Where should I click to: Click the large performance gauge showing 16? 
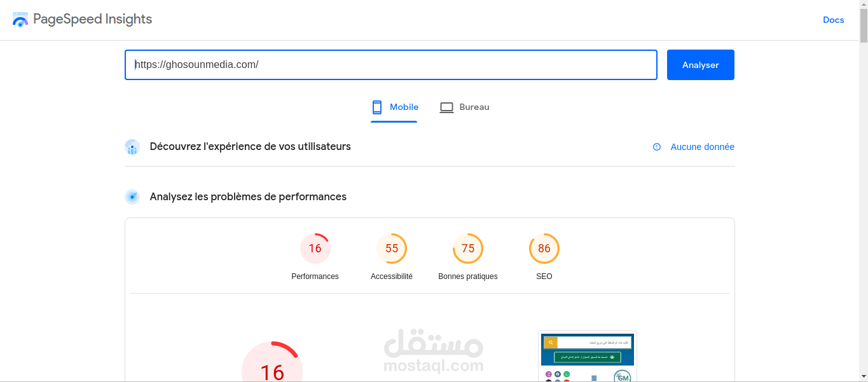point(272,362)
